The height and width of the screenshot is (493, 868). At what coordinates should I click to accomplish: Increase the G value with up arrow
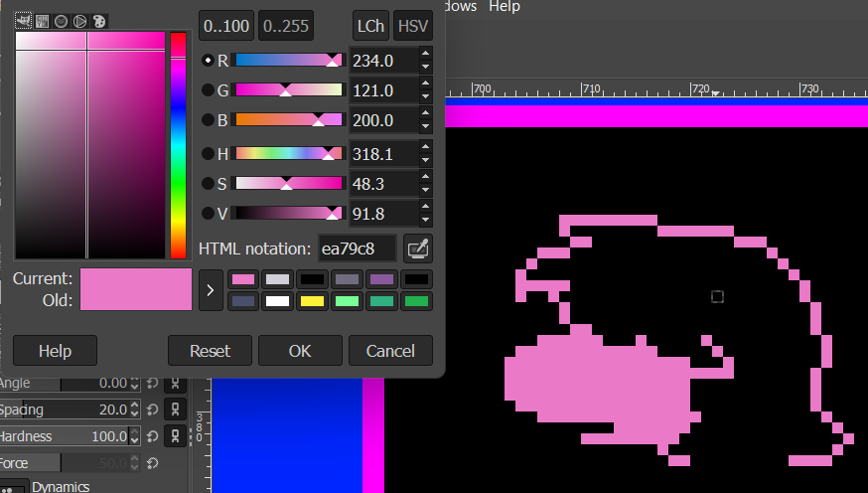tap(426, 83)
